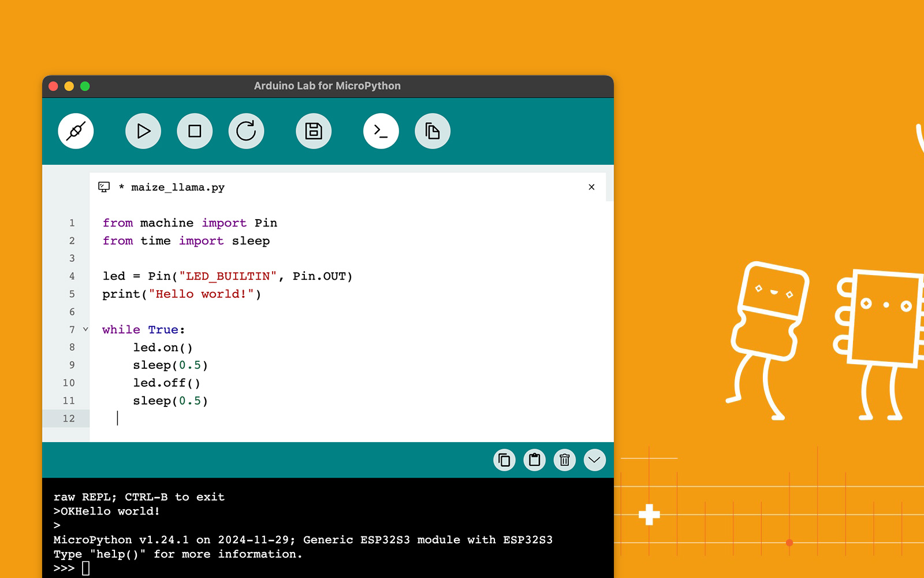
Task: Copy terminal output icon
Action: 505,460
